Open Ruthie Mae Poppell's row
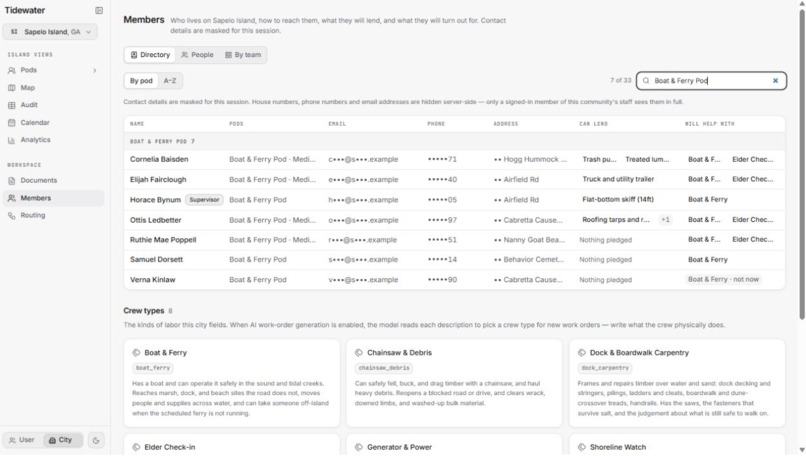Image resolution: width=806 pixels, height=456 pixels. tap(454, 240)
